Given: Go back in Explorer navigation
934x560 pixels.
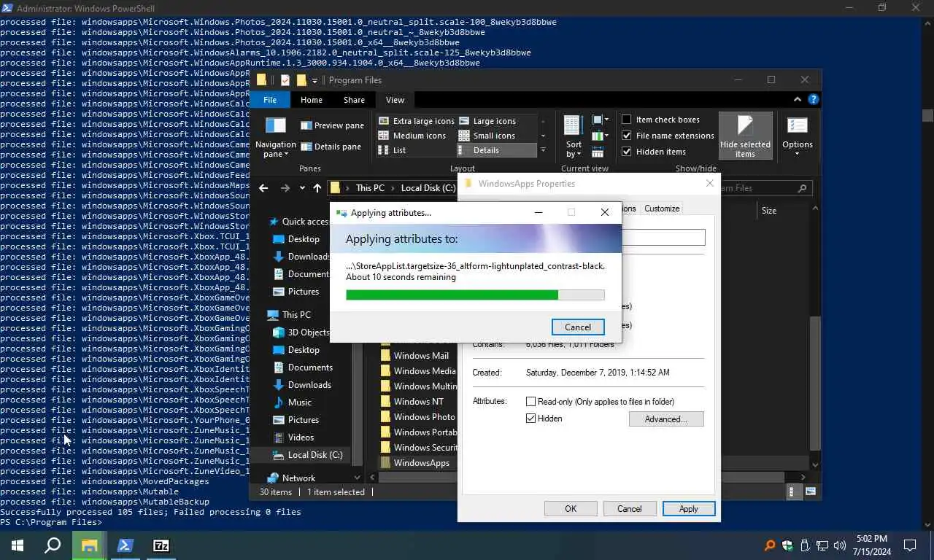Looking at the screenshot, I should tap(263, 188).
